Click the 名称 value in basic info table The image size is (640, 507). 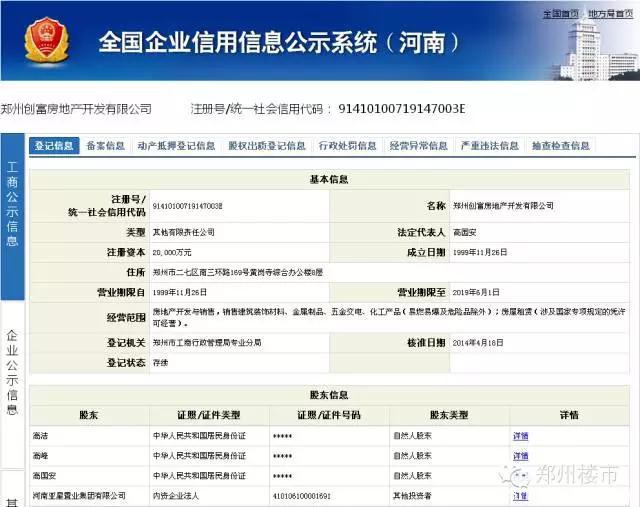503,206
